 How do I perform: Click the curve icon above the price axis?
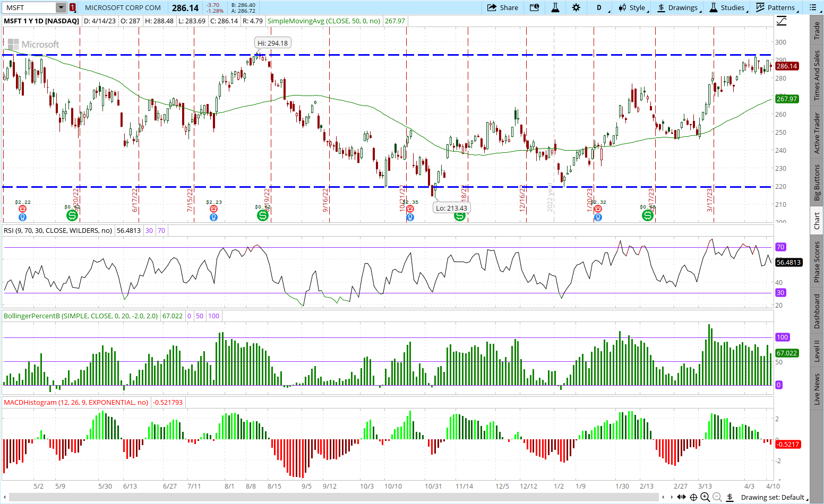(x=782, y=21)
